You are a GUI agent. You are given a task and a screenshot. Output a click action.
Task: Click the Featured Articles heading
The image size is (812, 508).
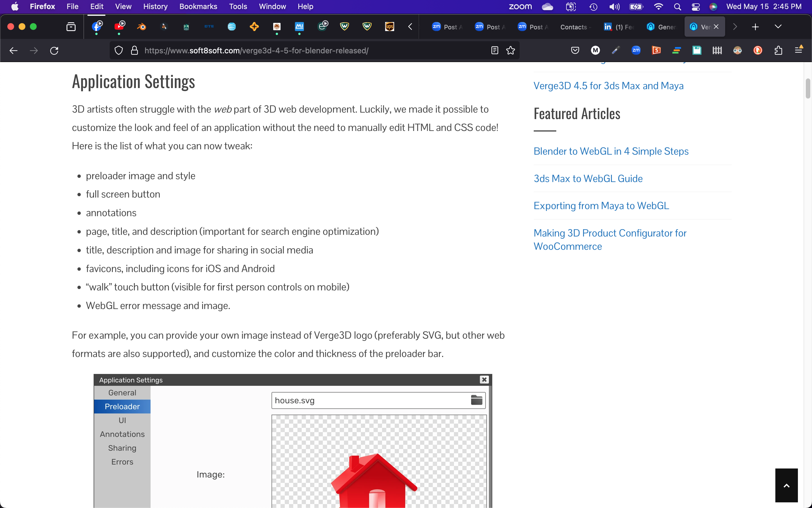[577, 113]
